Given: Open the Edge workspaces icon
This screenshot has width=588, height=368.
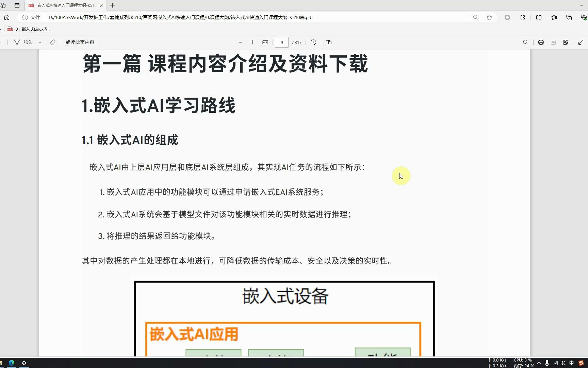Looking at the screenshot, I should tap(3, 5).
